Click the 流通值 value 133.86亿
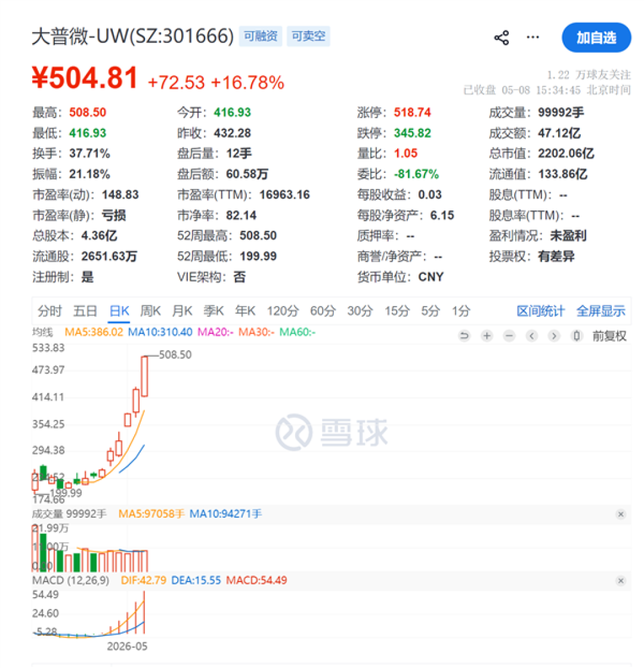Screen dimensions: 644x668 coord(563,174)
